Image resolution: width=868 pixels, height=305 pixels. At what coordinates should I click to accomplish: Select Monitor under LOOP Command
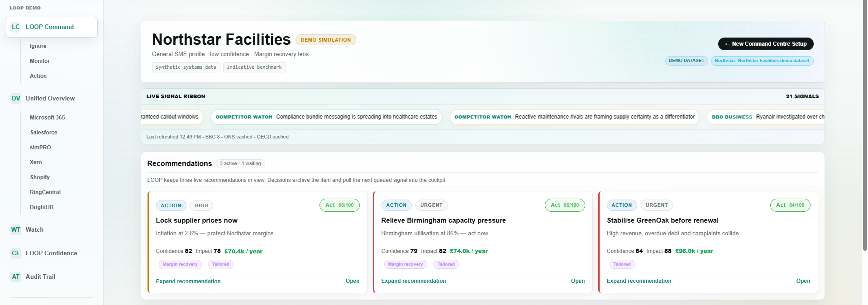(40, 61)
